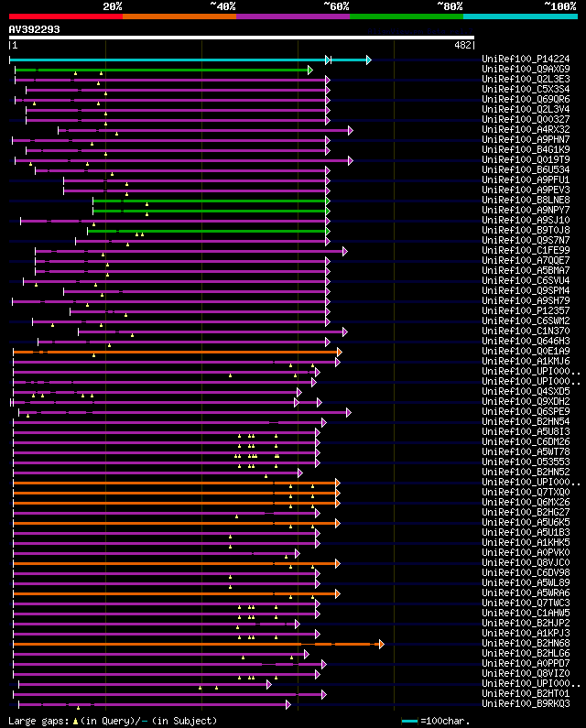Select the UniRef100_C6SWM2 label
Image resolution: width=586 pixels, height=728 pixels.
tap(526, 321)
